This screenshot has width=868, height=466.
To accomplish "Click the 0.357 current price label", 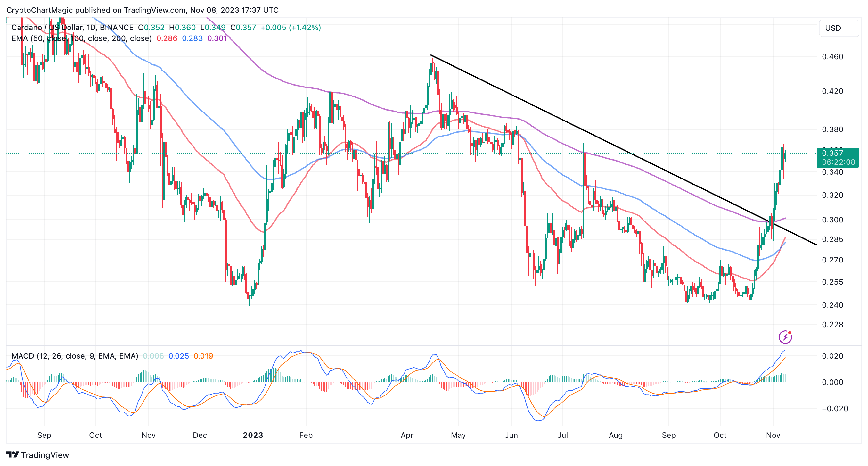I will tap(838, 157).
